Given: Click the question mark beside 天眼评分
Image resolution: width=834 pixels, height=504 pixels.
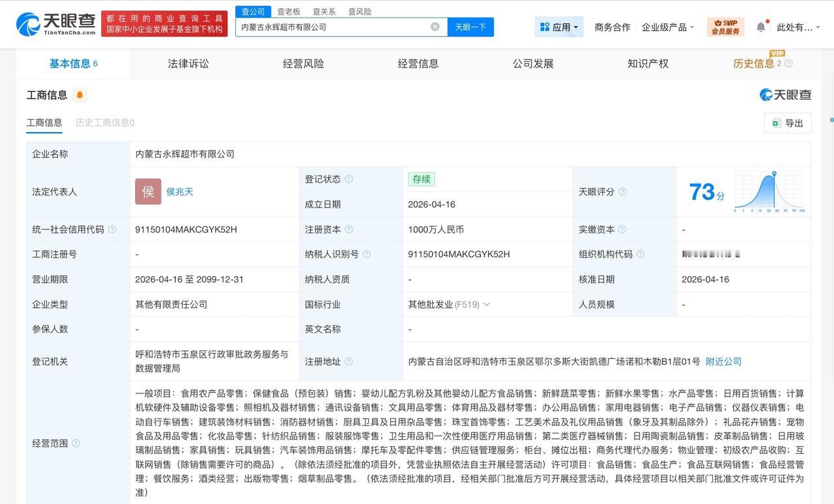Looking at the screenshot, I should click(x=621, y=191).
